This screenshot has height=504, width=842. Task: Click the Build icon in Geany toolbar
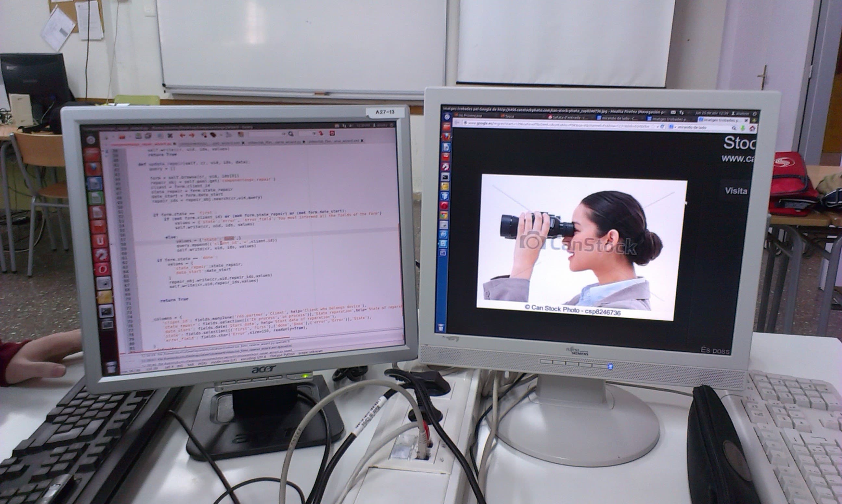click(213, 135)
